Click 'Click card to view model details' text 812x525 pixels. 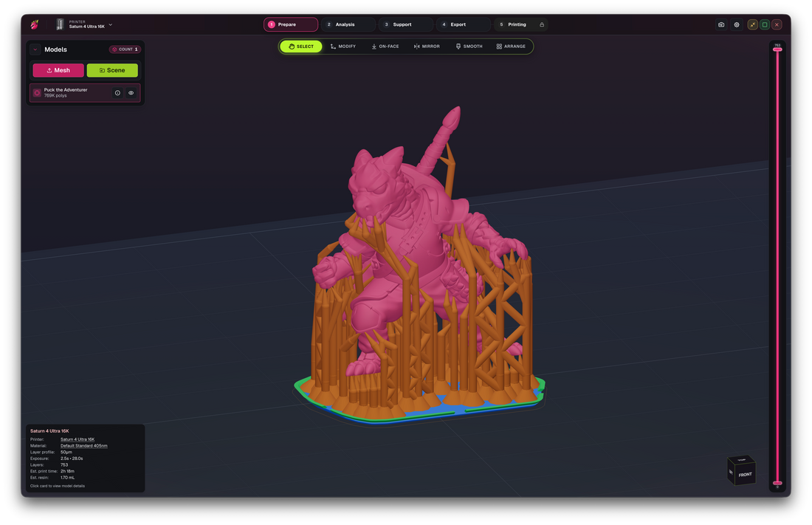click(x=58, y=486)
